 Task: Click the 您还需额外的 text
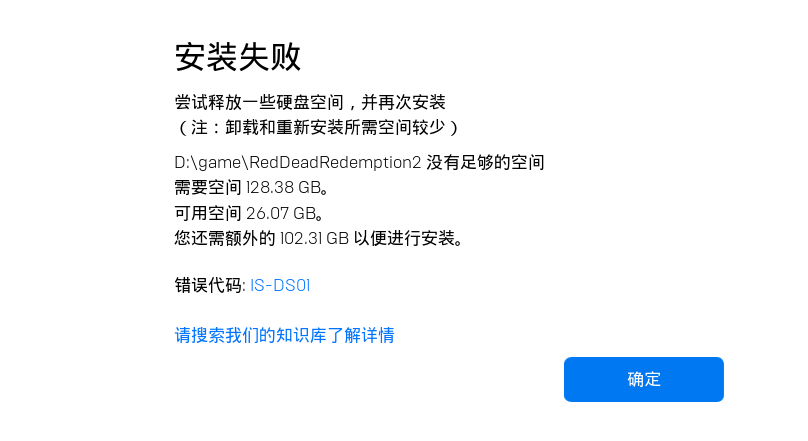225,238
